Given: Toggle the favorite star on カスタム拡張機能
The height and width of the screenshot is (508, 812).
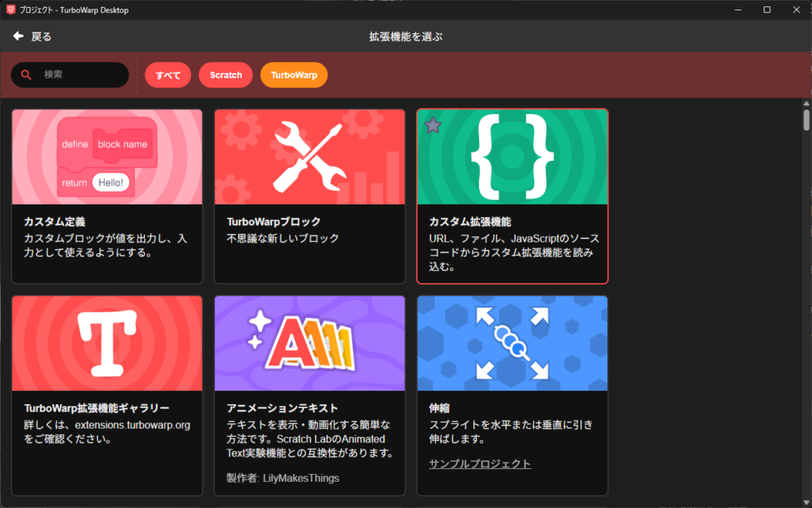Looking at the screenshot, I should pyautogui.click(x=432, y=125).
